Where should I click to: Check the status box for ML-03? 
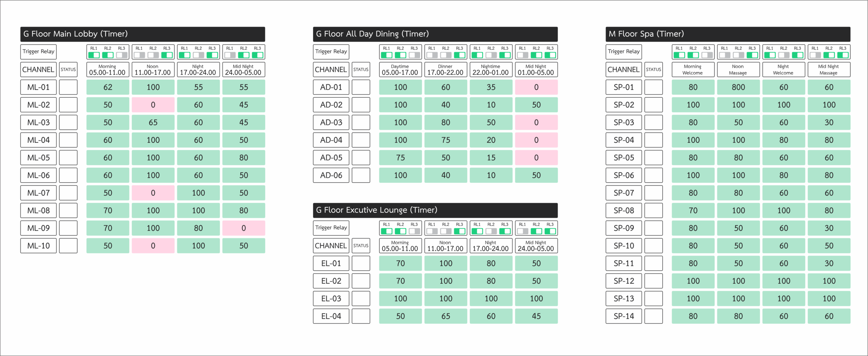click(x=68, y=123)
